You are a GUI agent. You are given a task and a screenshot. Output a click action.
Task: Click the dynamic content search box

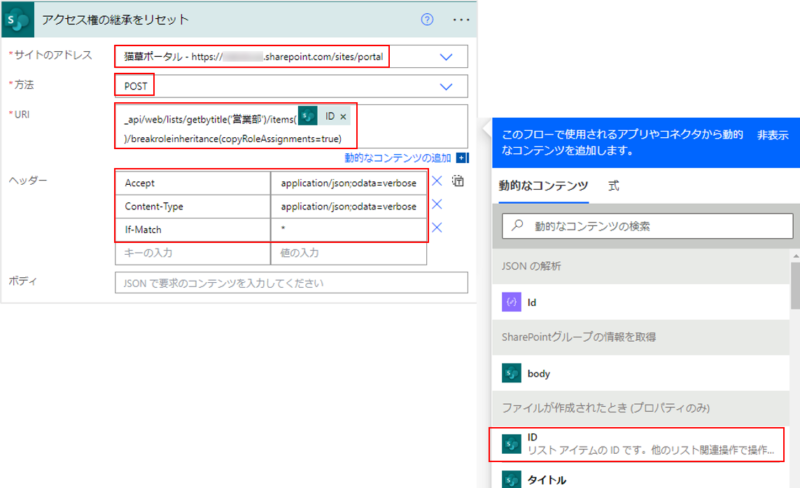tap(645, 227)
